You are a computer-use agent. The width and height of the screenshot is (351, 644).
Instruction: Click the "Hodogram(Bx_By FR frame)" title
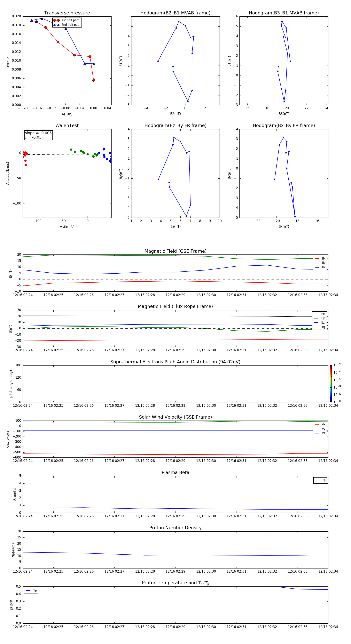click(x=284, y=125)
